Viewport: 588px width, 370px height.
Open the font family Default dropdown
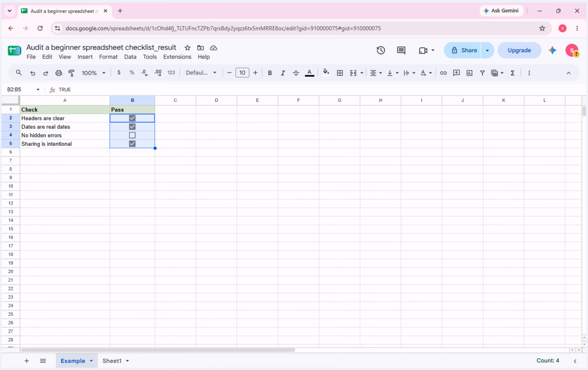201,73
